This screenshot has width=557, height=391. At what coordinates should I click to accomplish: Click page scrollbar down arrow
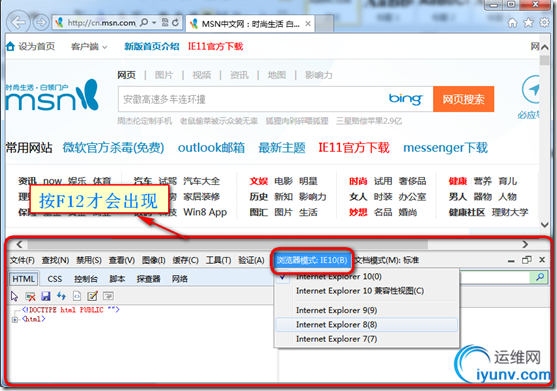(x=545, y=224)
